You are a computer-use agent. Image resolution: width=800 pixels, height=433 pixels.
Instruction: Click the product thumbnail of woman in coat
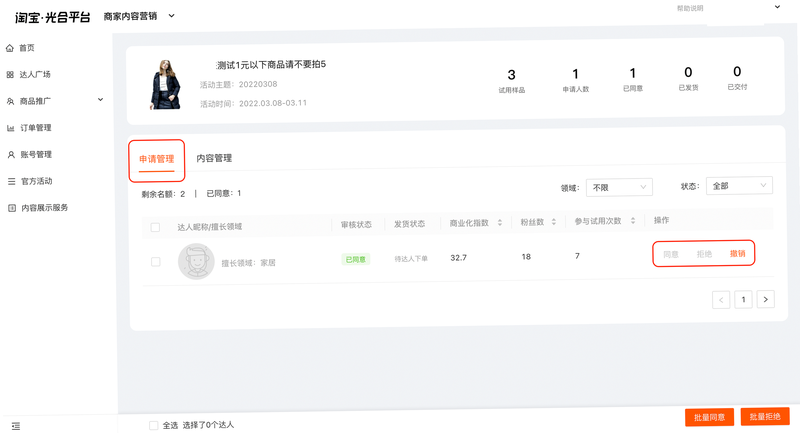(x=165, y=85)
